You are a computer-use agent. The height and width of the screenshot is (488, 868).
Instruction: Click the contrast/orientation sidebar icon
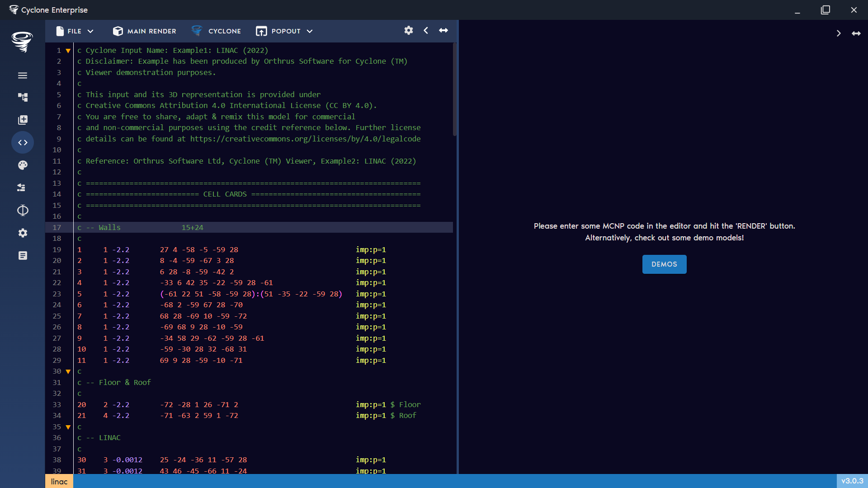pos(23,211)
